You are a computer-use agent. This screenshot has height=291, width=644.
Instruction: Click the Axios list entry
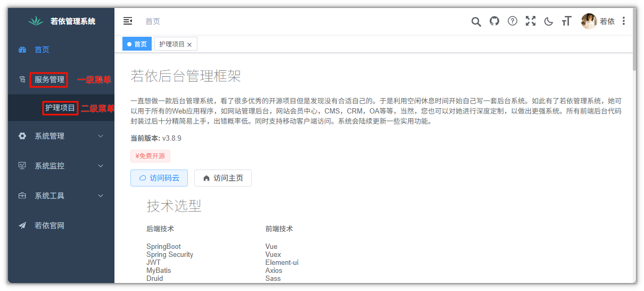(274, 271)
